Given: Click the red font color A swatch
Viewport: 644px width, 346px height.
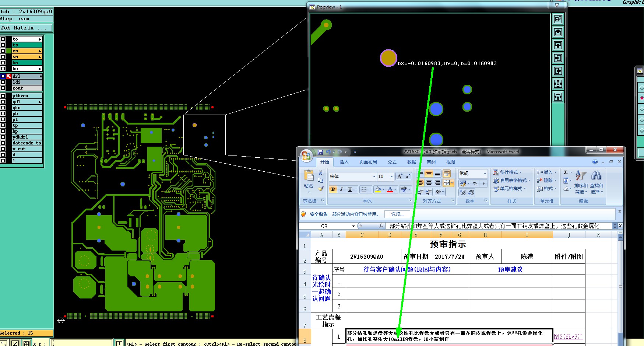Looking at the screenshot, I should click(390, 189).
